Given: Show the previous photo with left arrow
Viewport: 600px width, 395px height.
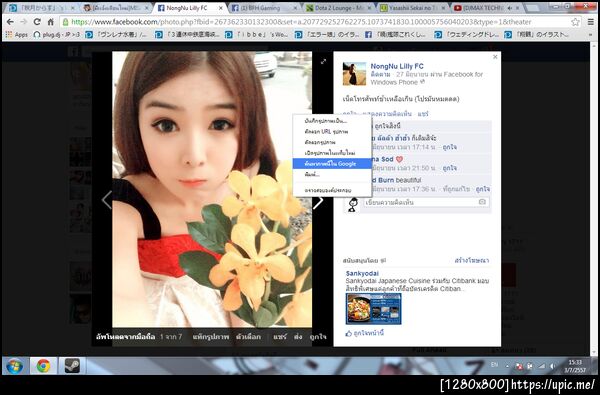Looking at the screenshot, I should [x=107, y=200].
